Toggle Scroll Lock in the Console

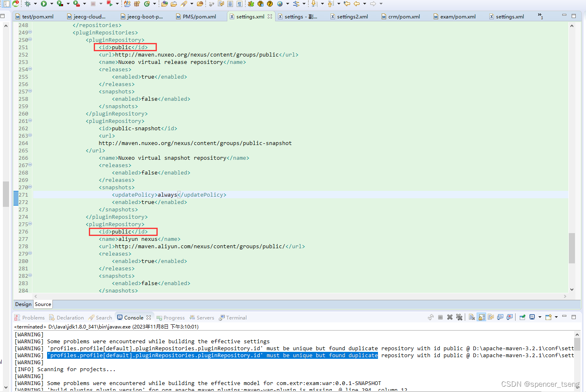(481, 317)
